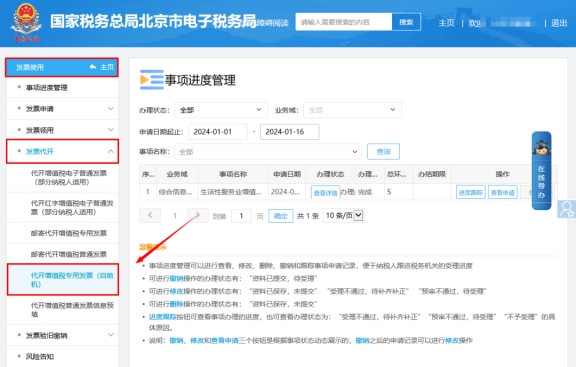Collapse the 发票代开 sidebar section
Viewport: 576px width, 367px height.
pyautogui.click(x=111, y=151)
